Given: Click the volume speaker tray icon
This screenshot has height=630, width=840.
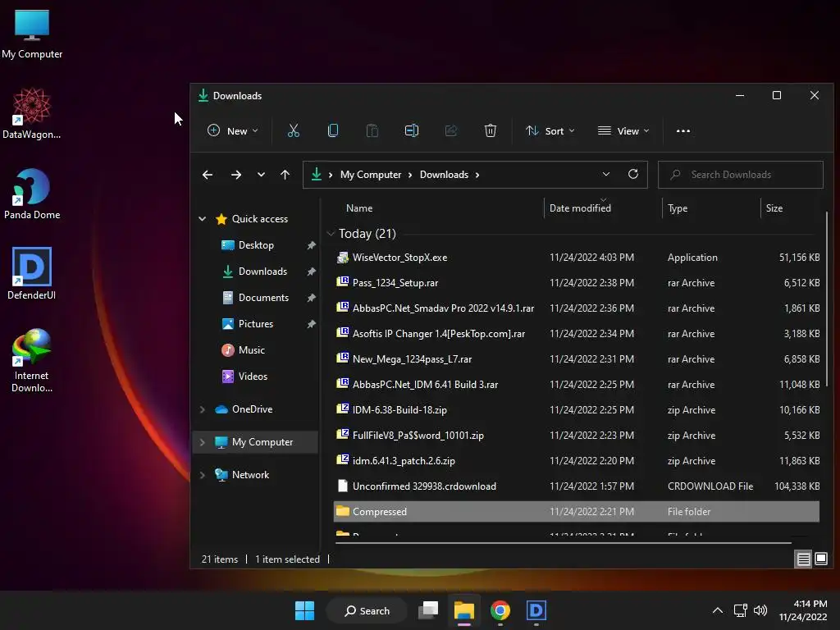Looking at the screenshot, I should [x=760, y=610].
